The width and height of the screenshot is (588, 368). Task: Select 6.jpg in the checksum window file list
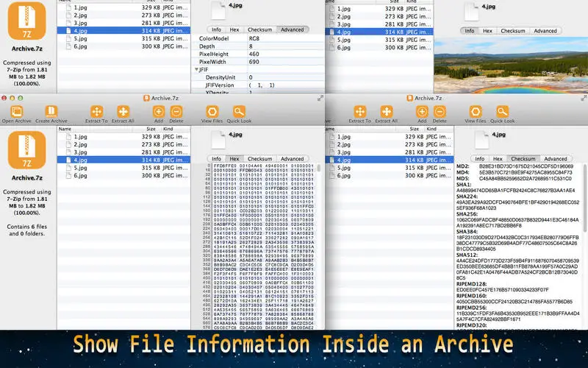[x=390, y=175]
